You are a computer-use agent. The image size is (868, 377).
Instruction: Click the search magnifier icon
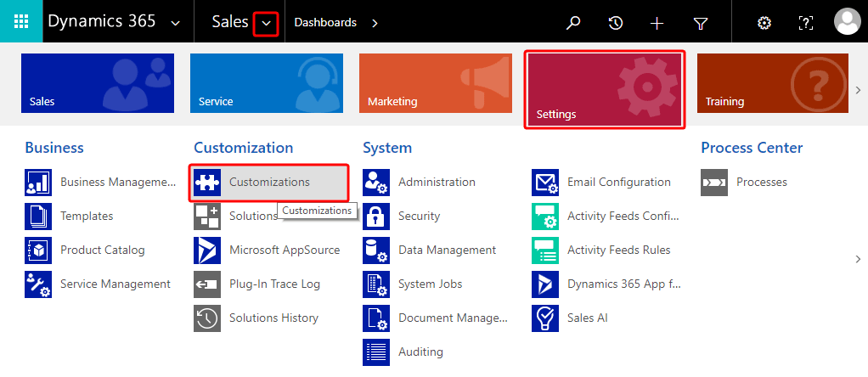tap(573, 23)
